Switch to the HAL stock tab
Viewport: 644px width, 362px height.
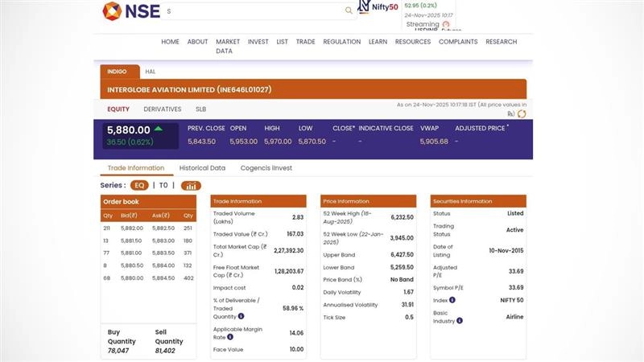[151, 72]
